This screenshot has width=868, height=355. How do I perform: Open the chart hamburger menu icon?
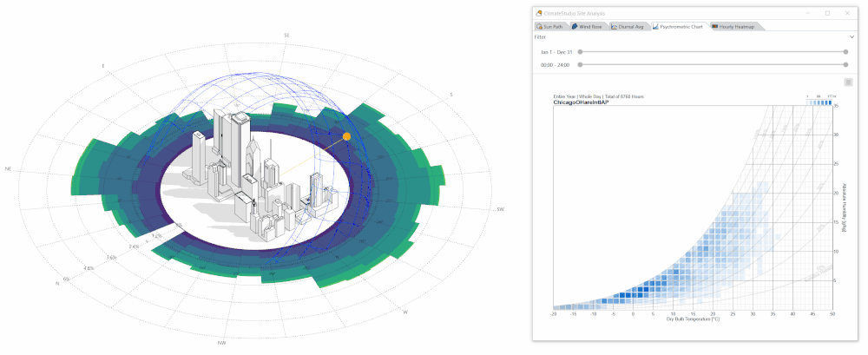(849, 82)
